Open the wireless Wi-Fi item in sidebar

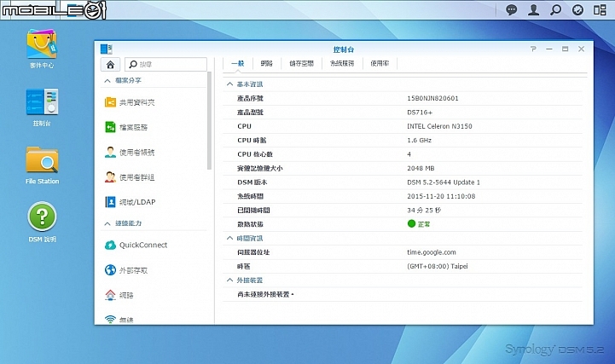coord(119,320)
